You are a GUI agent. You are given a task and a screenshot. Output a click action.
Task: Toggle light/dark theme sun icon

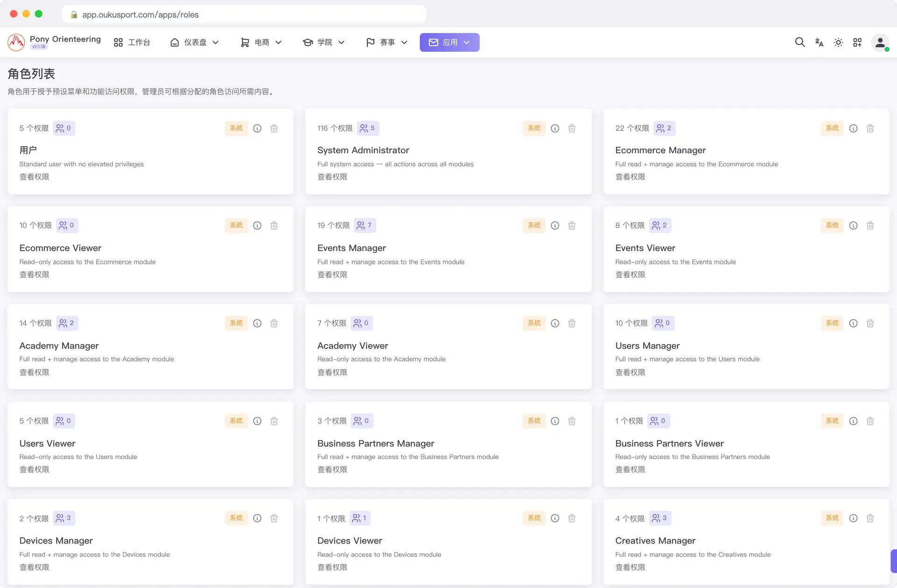click(838, 43)
